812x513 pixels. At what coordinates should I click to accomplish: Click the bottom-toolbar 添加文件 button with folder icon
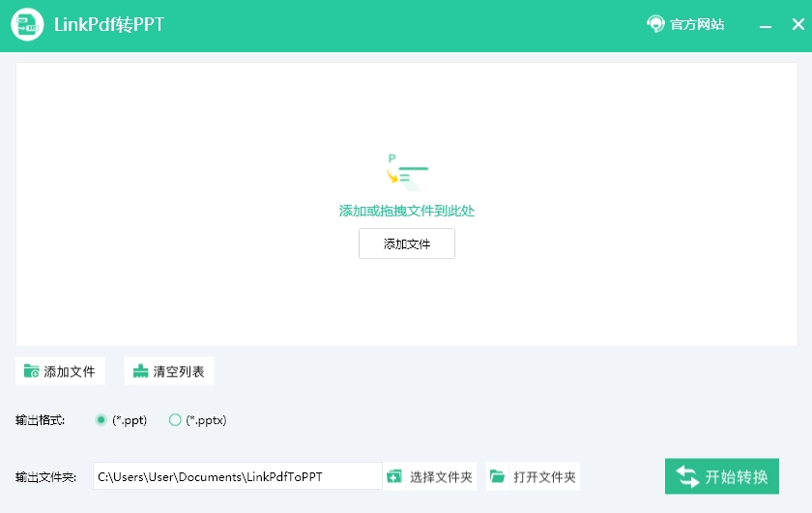pyautogui.click(x=60, y=371)
